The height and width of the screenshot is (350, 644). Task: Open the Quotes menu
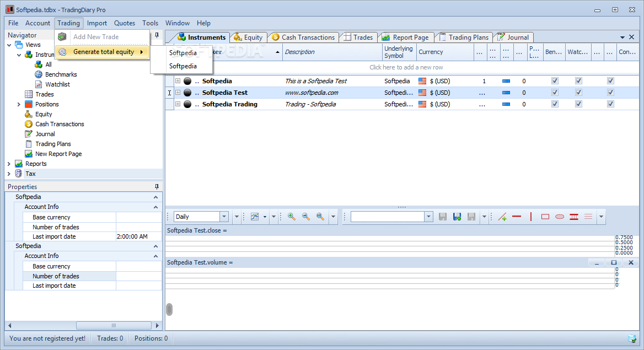[125, 23]
